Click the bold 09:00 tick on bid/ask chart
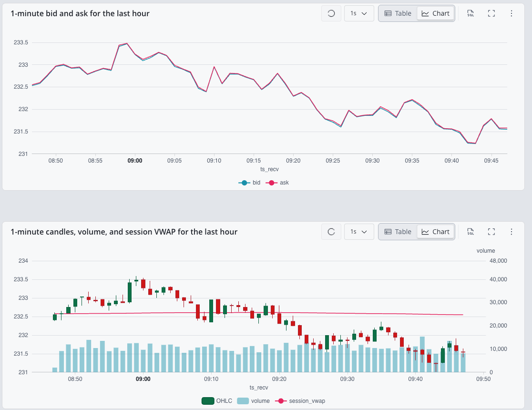The image size is (532, 410). pos(135,161)
